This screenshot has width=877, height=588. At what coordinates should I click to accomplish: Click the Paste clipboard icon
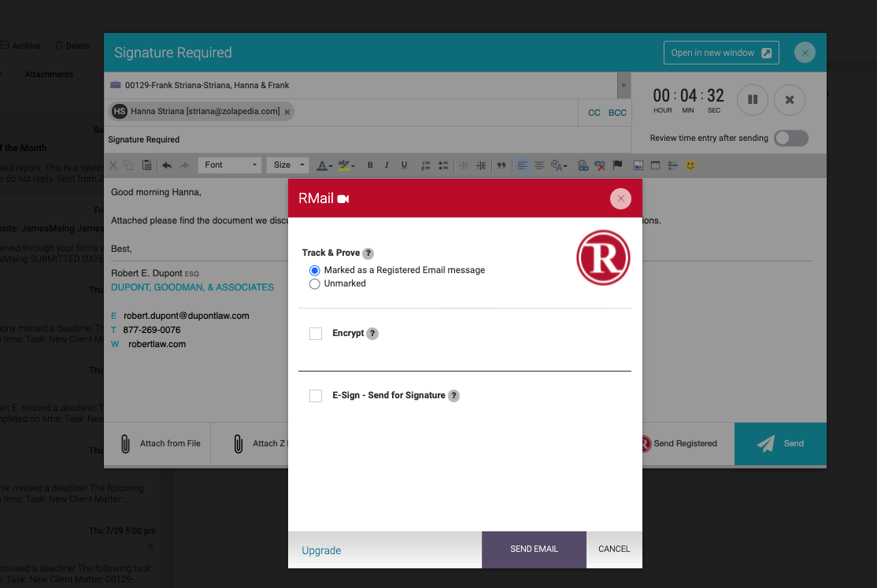(146, 165)
